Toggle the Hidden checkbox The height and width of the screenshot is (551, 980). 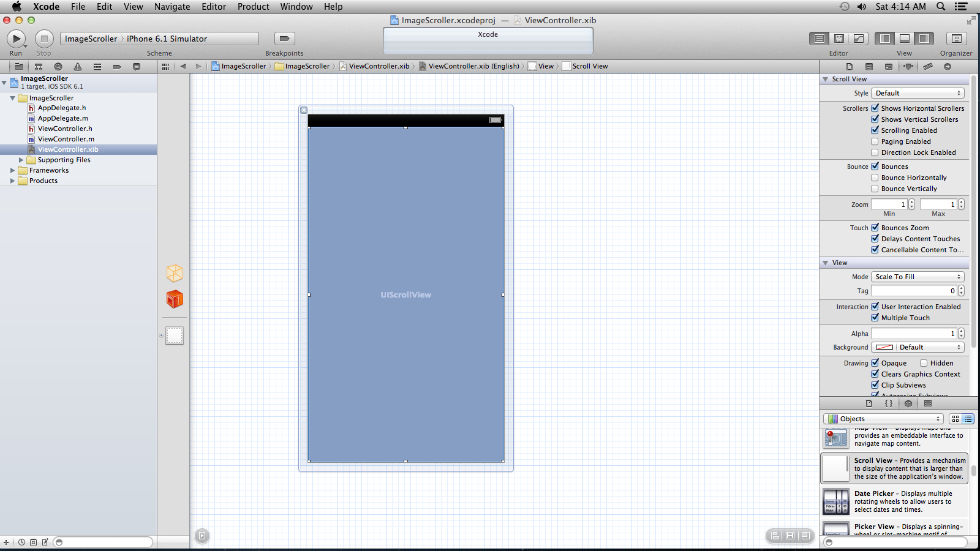click(x=924, y=363)
